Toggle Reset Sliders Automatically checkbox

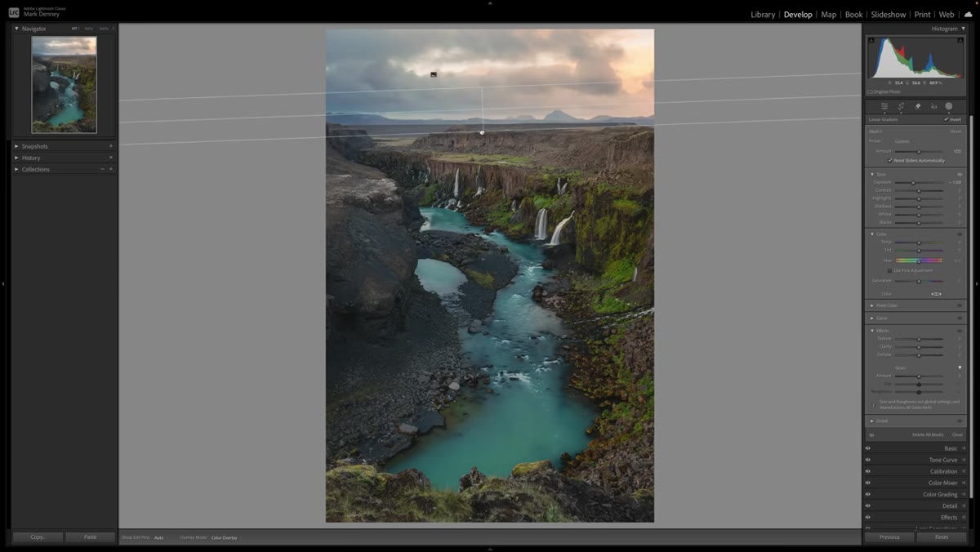click(890, 160)
